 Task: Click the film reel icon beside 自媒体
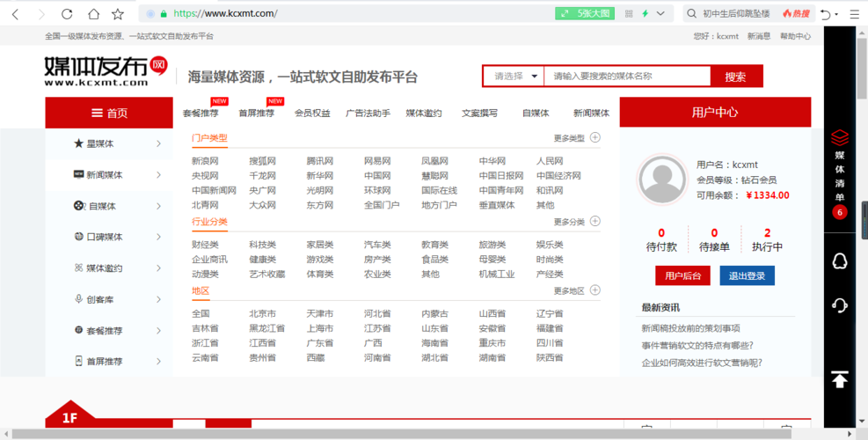(x=80, y=206)
